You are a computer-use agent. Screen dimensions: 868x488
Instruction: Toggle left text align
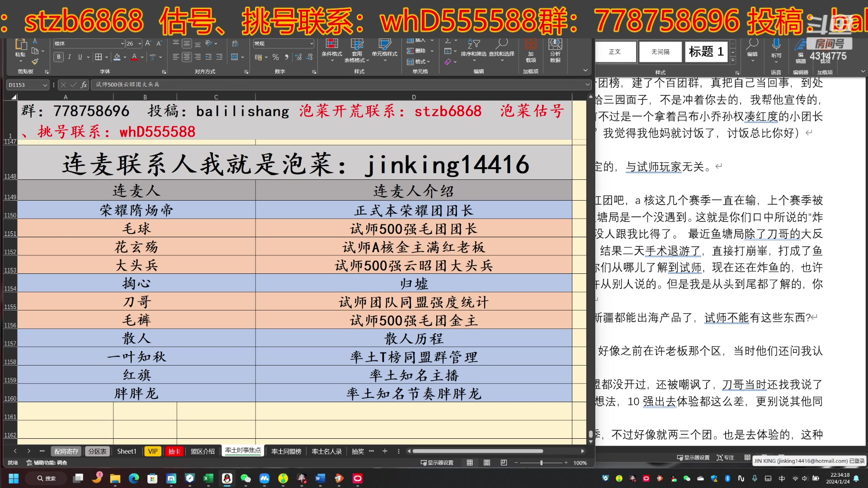click(176, 57)
